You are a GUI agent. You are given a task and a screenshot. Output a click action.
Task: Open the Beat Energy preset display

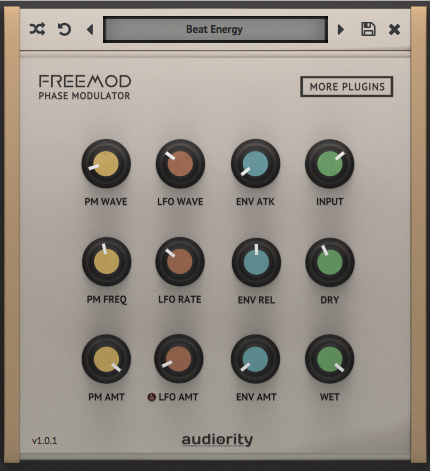coord(215,29)
